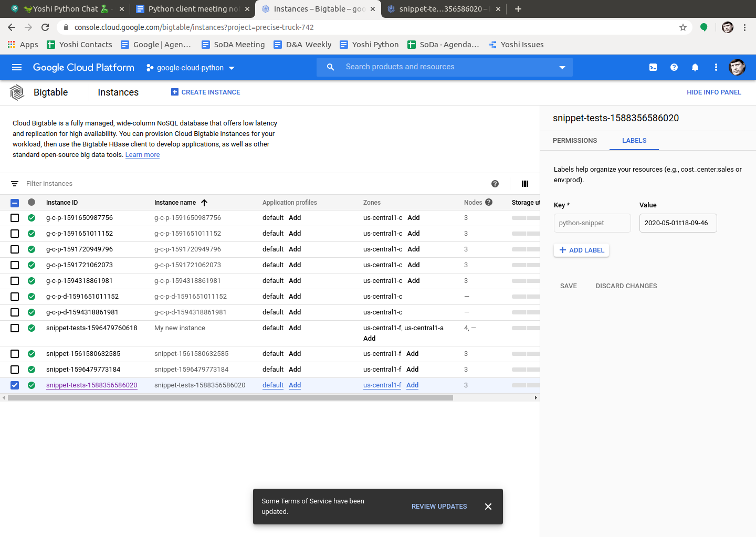Open the column display options icon
Viewport: 756px width, 537px height.
pos(525,184)
